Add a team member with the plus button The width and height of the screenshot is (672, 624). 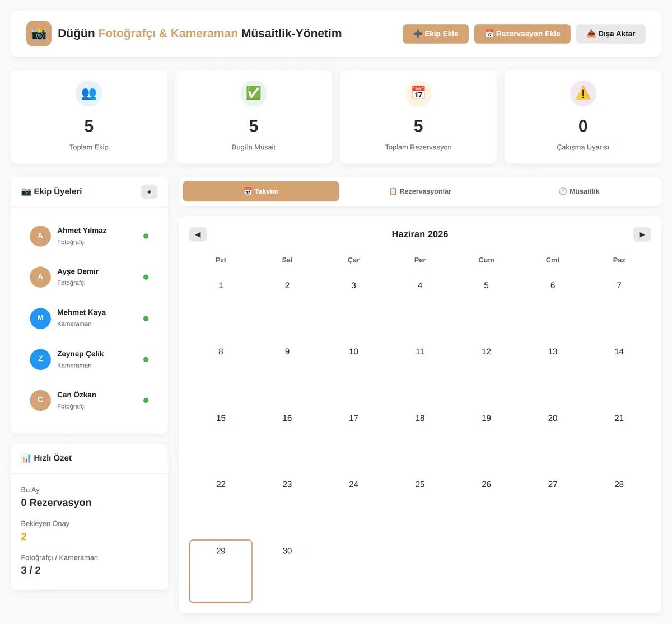pos(149,192)
